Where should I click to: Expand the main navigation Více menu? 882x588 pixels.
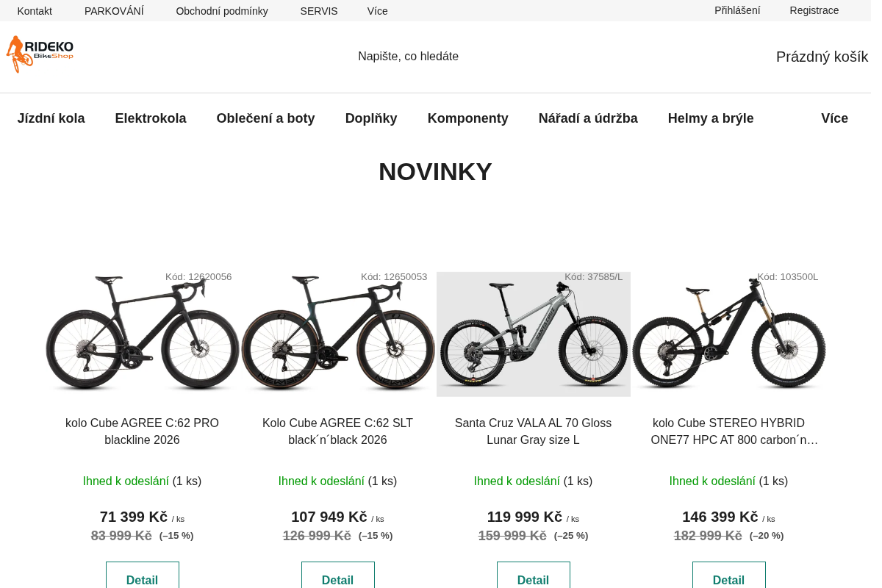point(834,118)
